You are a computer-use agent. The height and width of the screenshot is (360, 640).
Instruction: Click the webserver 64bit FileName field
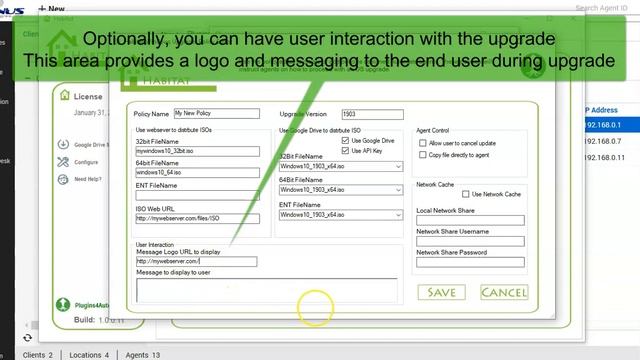[x=198, y=173]
